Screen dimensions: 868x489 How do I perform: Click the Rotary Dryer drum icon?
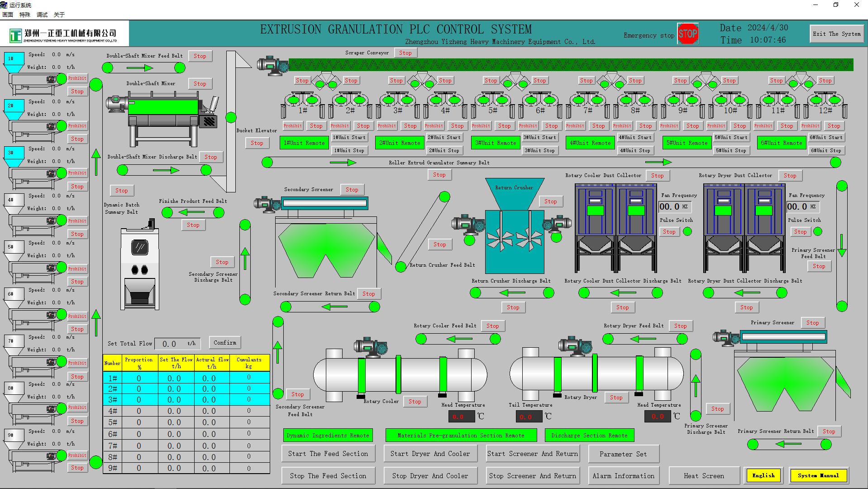(x=596, y=373)
